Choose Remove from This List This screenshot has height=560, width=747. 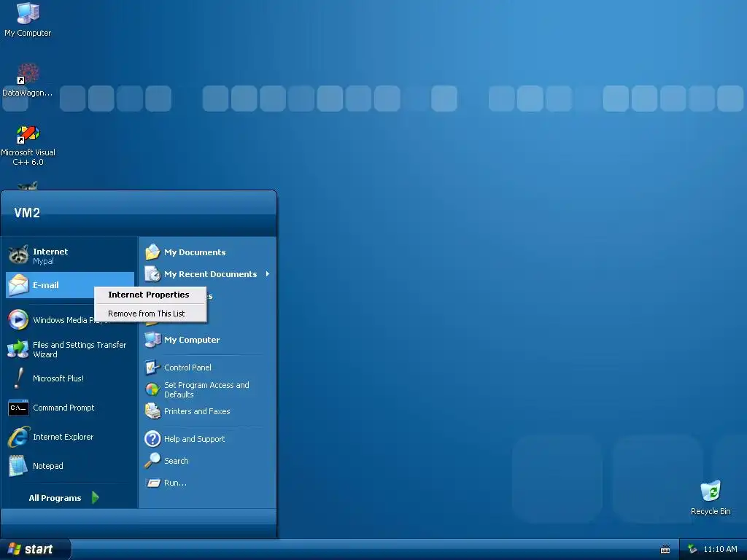[x=146, y=314]
